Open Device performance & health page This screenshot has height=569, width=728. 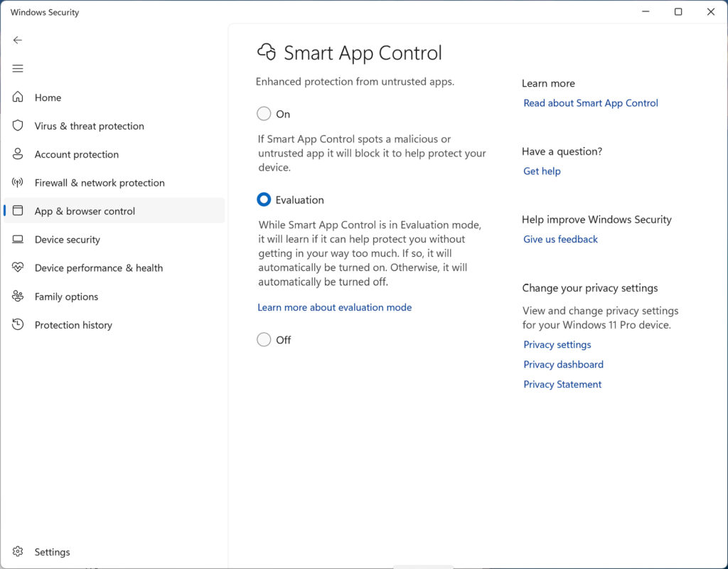tap(114, 268)
